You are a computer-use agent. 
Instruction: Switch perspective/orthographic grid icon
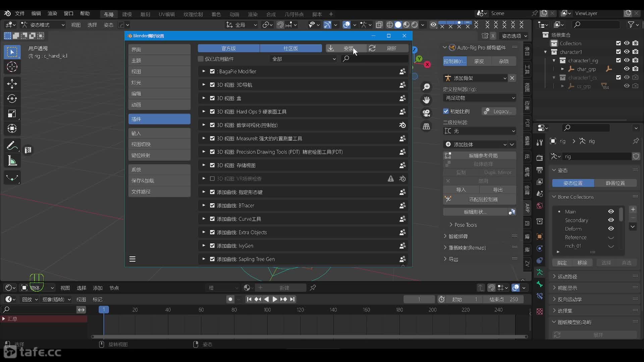(x=426, y=126)
